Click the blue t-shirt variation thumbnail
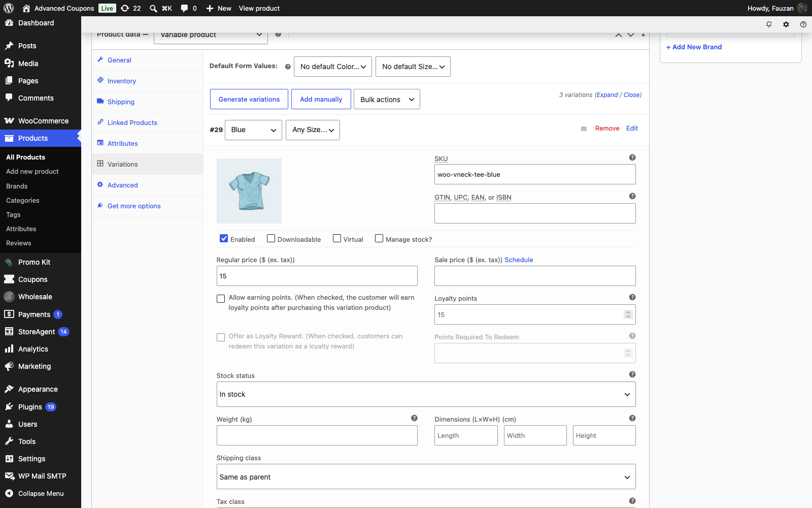 [249, 191]
